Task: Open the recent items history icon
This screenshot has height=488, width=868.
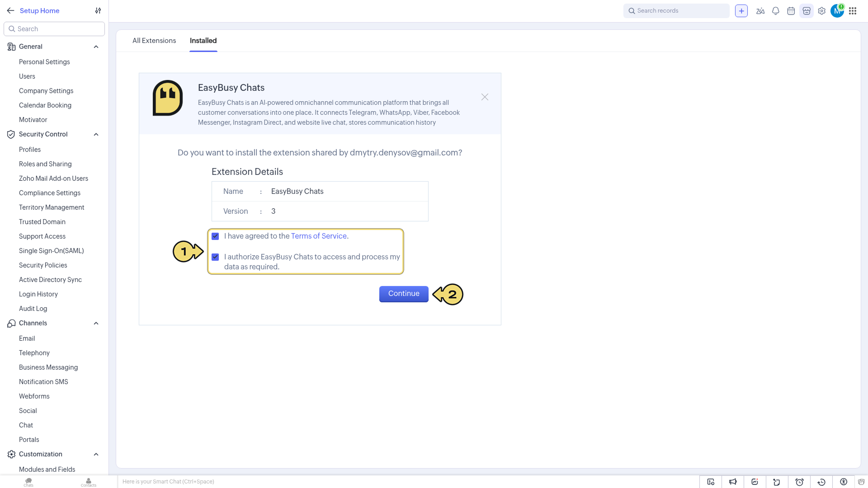Action: [821, 482]
